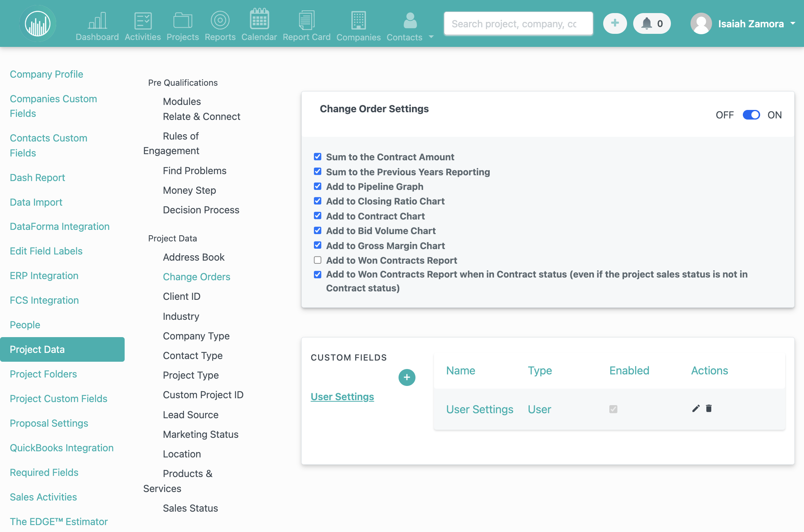
Task: Check Add to Won Contracts Report
Action: click(x=317, y=260)
